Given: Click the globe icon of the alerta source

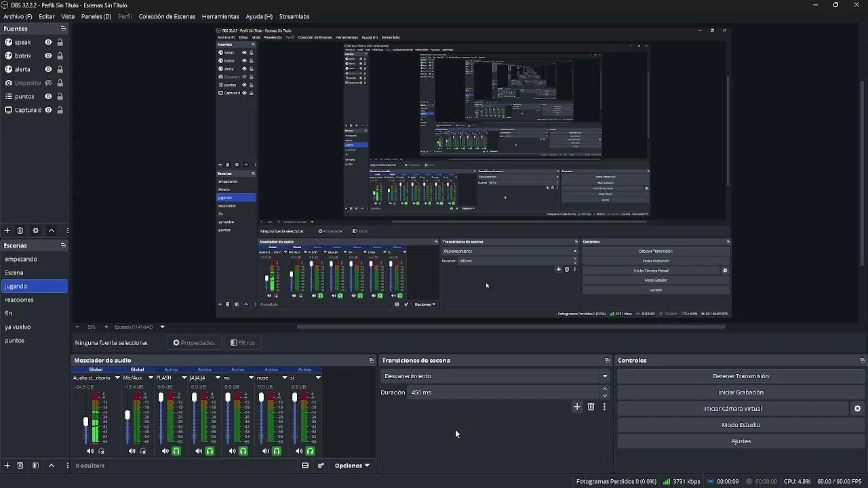Looking at the screenshot, I should coord(9,69).
